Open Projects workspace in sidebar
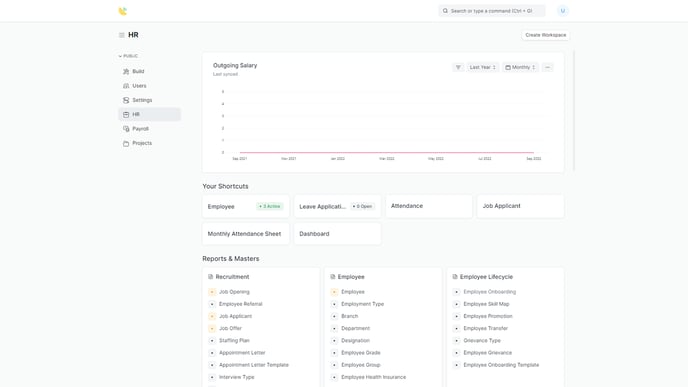This screenshot has width=688, height=387. tap(149, 143)
